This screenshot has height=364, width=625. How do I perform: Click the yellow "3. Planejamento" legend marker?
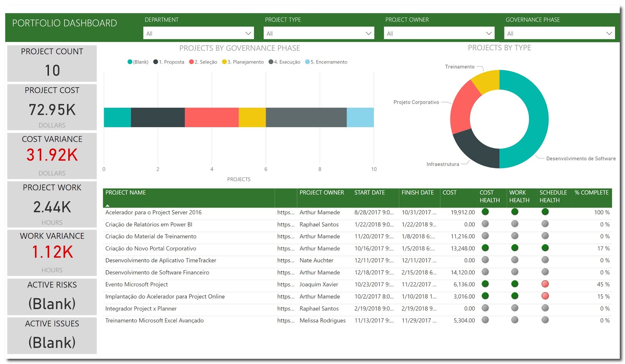223,62
